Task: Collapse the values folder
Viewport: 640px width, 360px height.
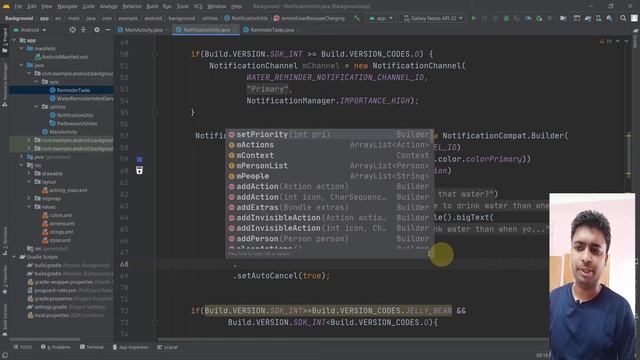Action: click(29, 207)
